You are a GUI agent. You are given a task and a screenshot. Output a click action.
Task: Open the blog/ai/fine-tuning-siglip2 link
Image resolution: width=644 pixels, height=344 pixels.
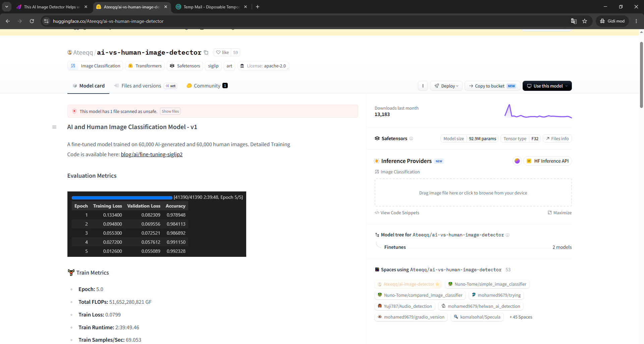(x=152, y=154)
